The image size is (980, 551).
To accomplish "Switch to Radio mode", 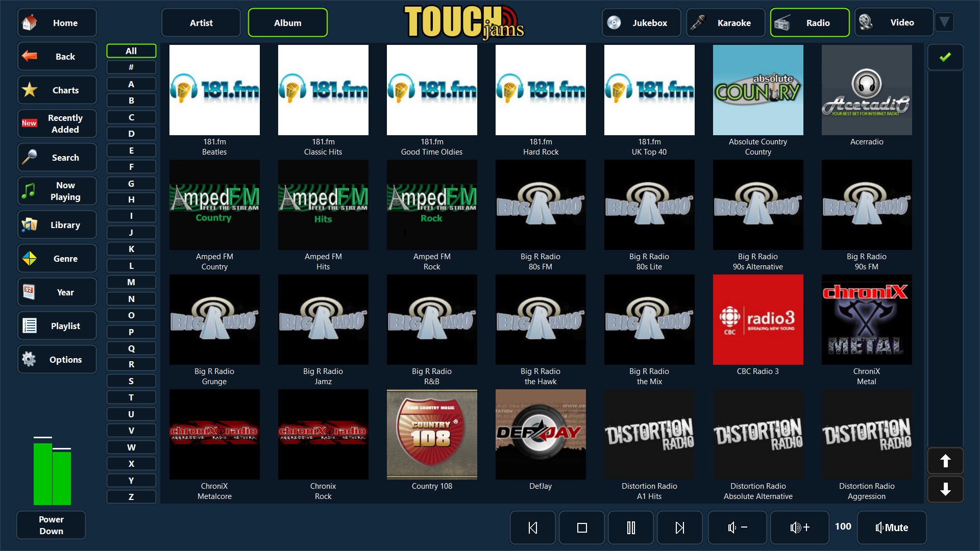I will coord(810,22).
